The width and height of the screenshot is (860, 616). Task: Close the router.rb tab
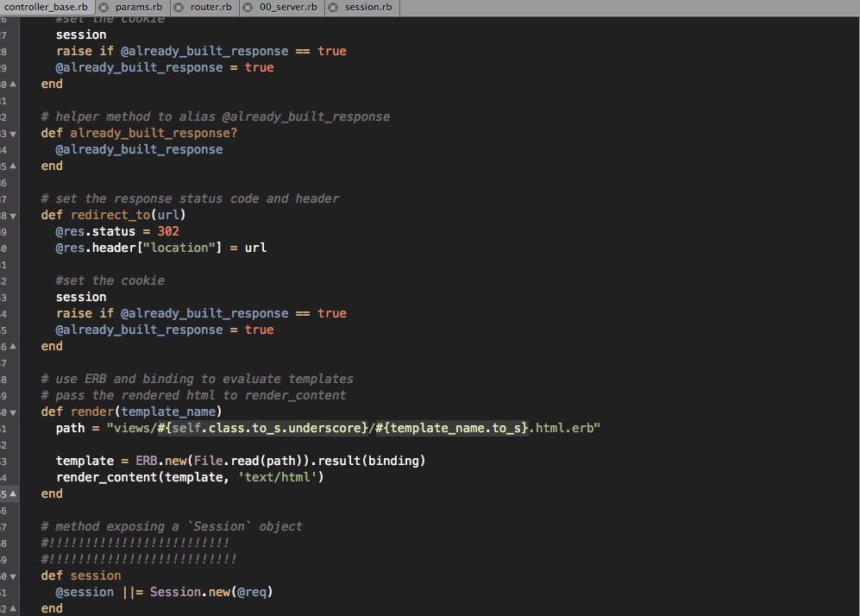click(x=179, y=8)
